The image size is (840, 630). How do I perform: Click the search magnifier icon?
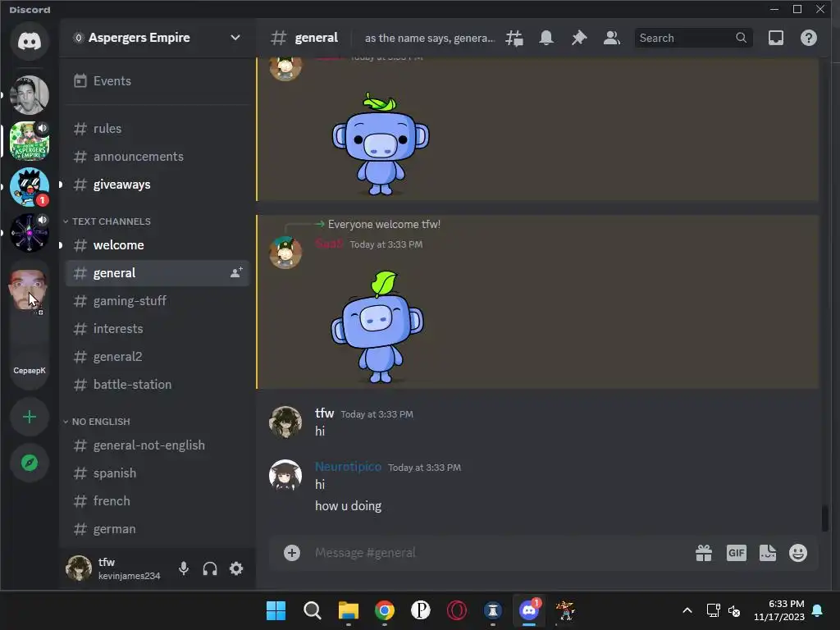pos(741,38)
